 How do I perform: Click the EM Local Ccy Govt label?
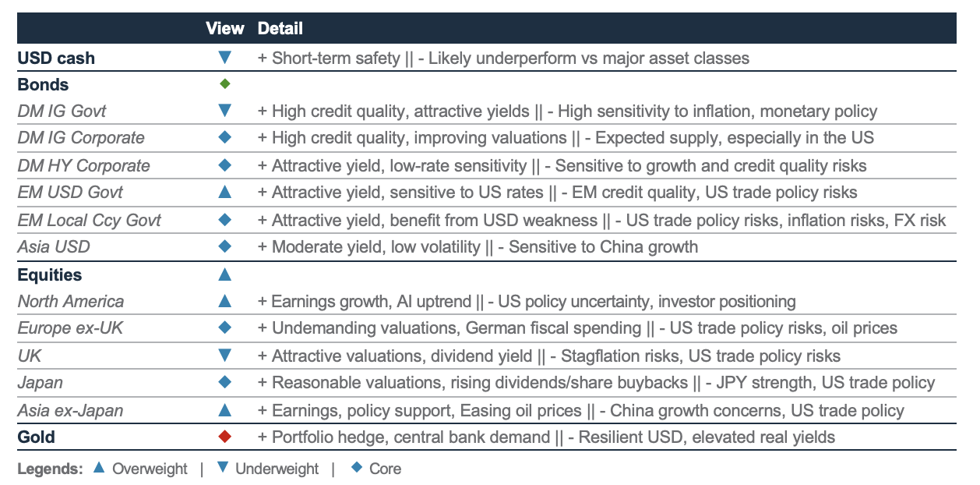[90, 220]
